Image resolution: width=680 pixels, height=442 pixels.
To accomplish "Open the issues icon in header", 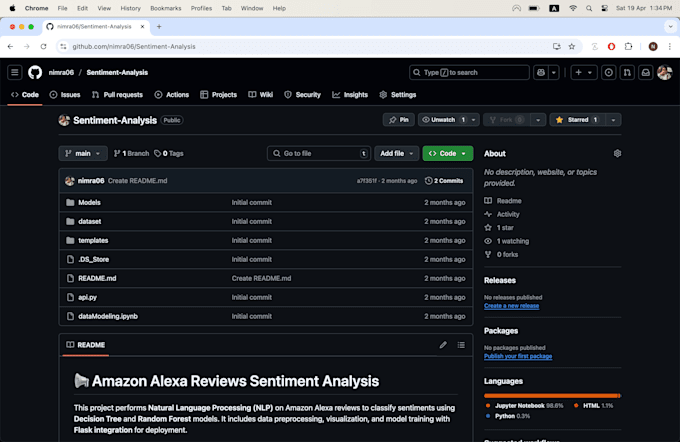I will pyautogui.click(x=608, y=72).
